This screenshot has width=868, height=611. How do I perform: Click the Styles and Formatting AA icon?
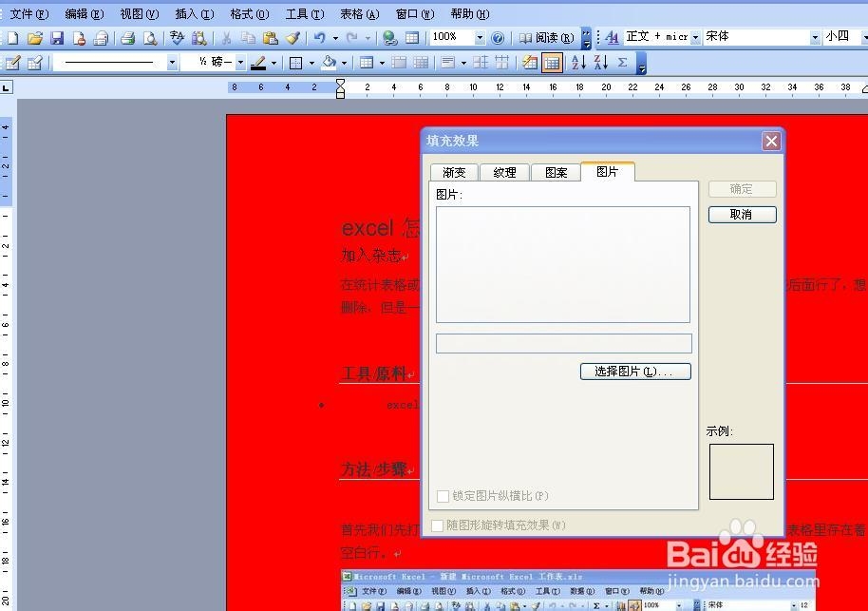612,37
